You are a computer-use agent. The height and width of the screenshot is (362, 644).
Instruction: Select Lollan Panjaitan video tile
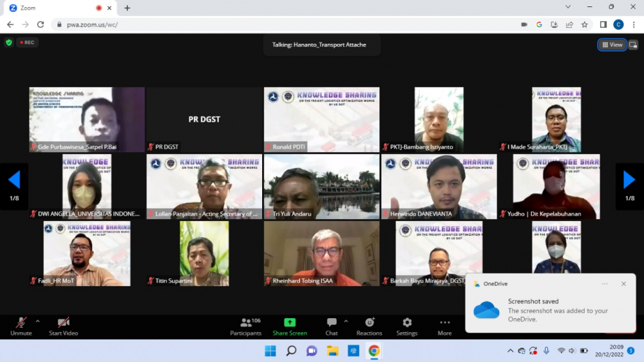tap(204, 186)
